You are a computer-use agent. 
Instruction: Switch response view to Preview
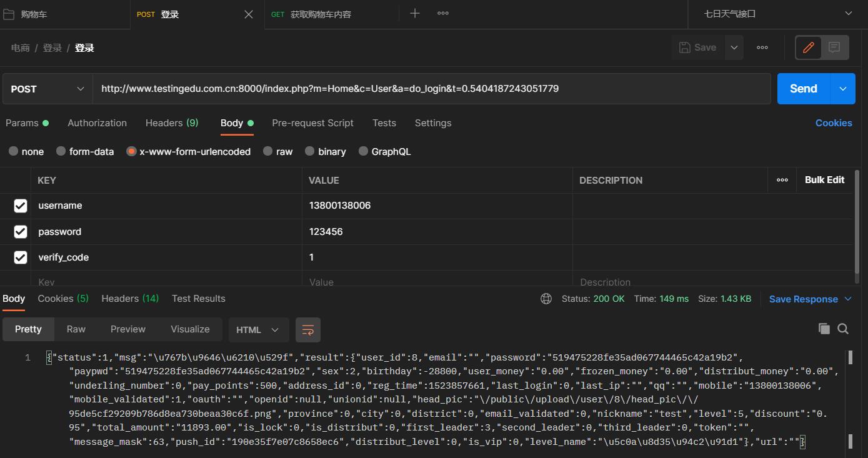pos(128,329)
